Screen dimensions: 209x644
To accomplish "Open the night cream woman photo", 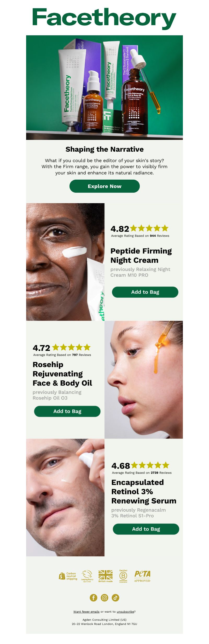I will pyautogui.click(x=65, y=262).
